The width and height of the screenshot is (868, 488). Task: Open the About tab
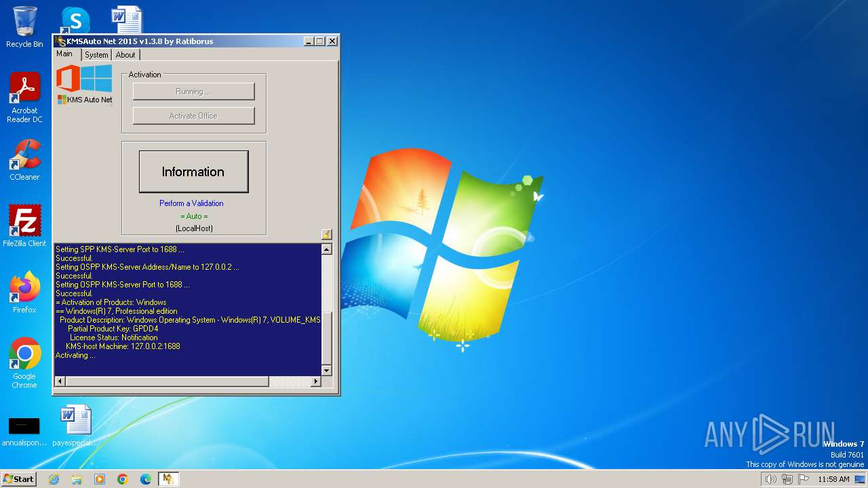click(125, 55)
